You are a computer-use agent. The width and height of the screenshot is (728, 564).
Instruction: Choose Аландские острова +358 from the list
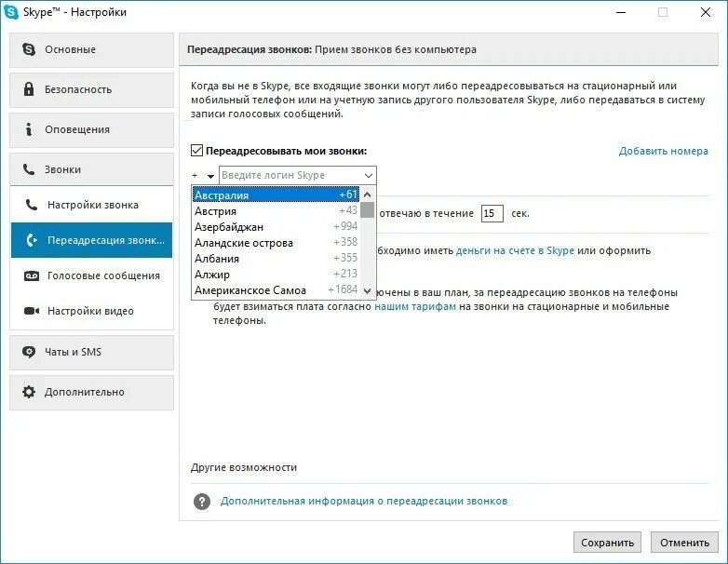[x=276, y=242]
